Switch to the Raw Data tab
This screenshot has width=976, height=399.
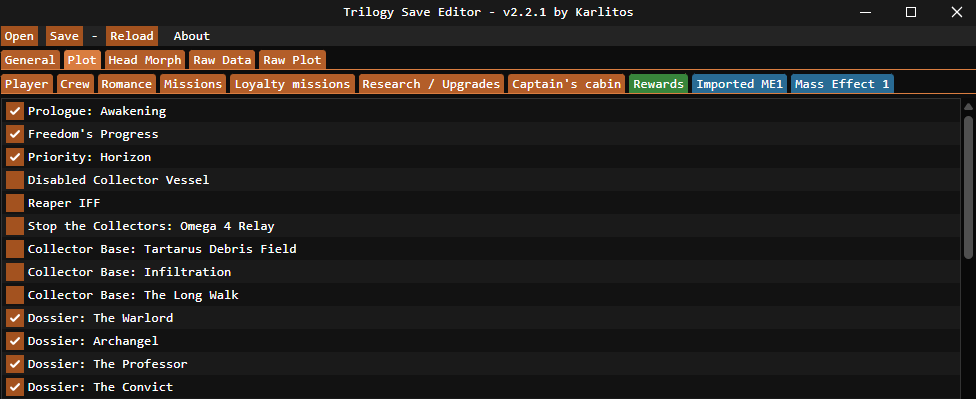tap(222, 60)
